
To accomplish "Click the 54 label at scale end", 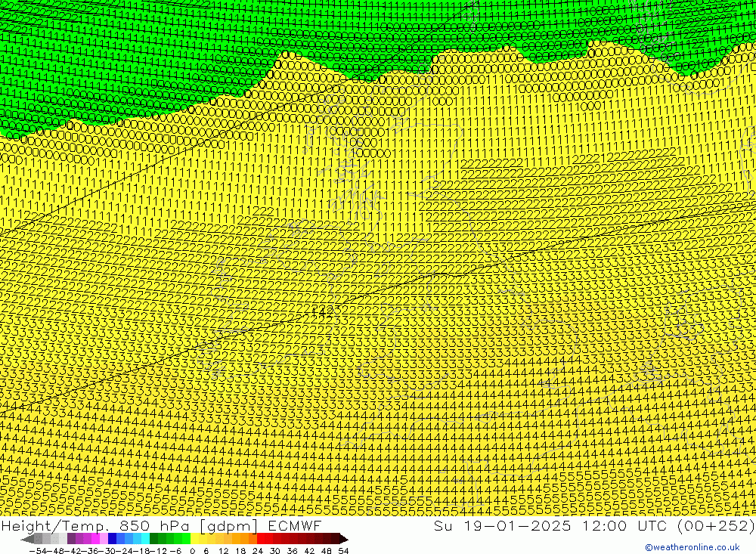I will tap(343, 550).
